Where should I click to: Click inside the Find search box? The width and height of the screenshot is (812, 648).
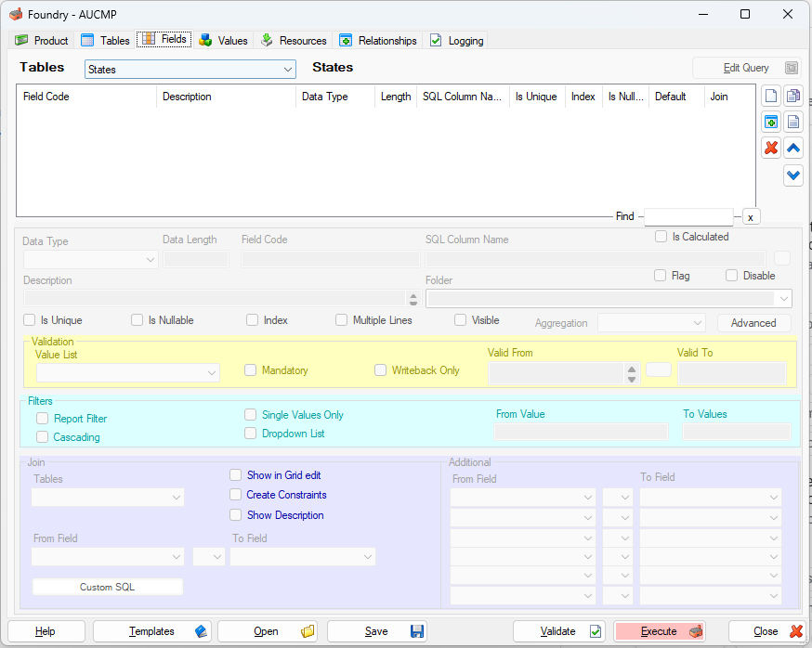pos(688,217)
